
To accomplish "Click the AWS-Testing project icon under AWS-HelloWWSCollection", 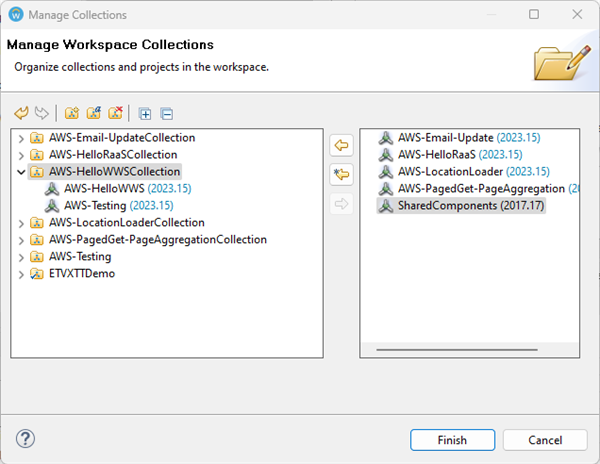I will point(52,205).
